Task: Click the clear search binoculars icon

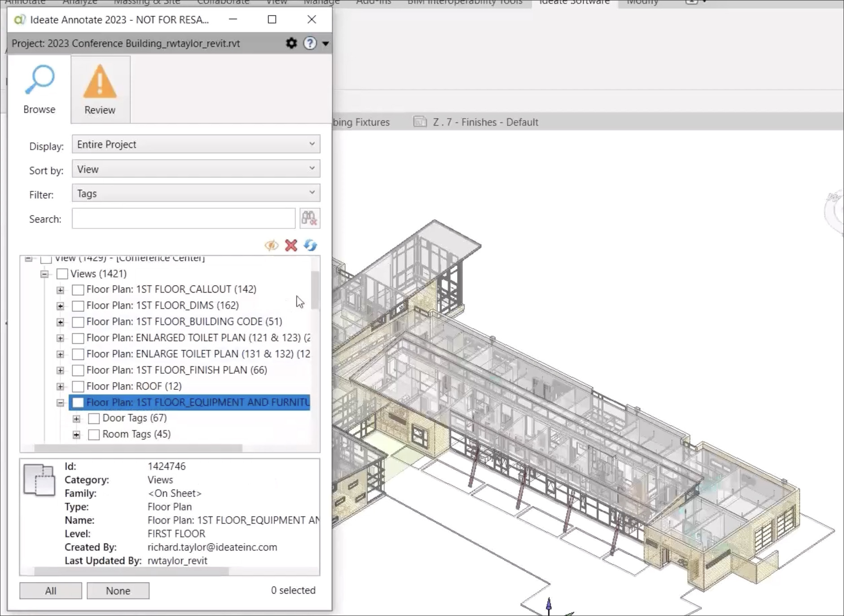Action: (310, 219)
